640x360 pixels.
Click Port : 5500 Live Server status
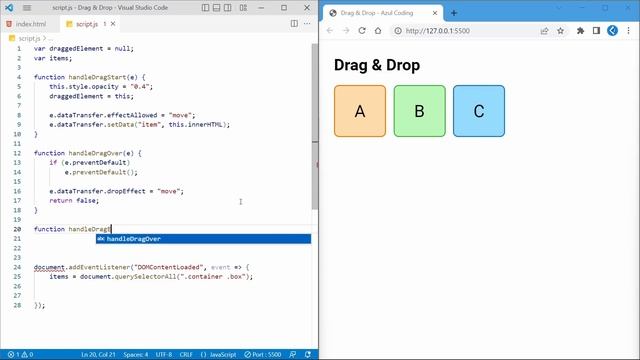[x=263, y=355]
